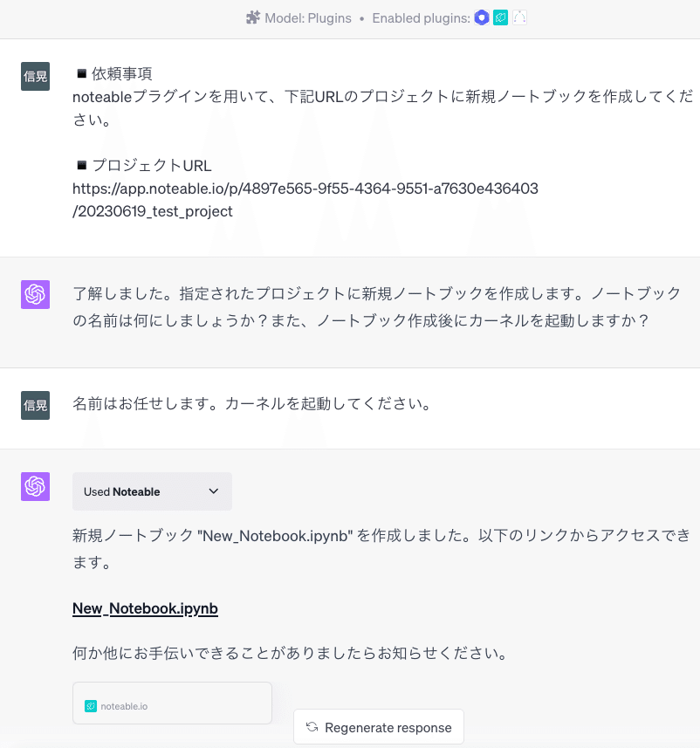Toggle the blue plugin enabled state
Image resolution: width=700 pixels, height=748 pixels.
[481, 17]
